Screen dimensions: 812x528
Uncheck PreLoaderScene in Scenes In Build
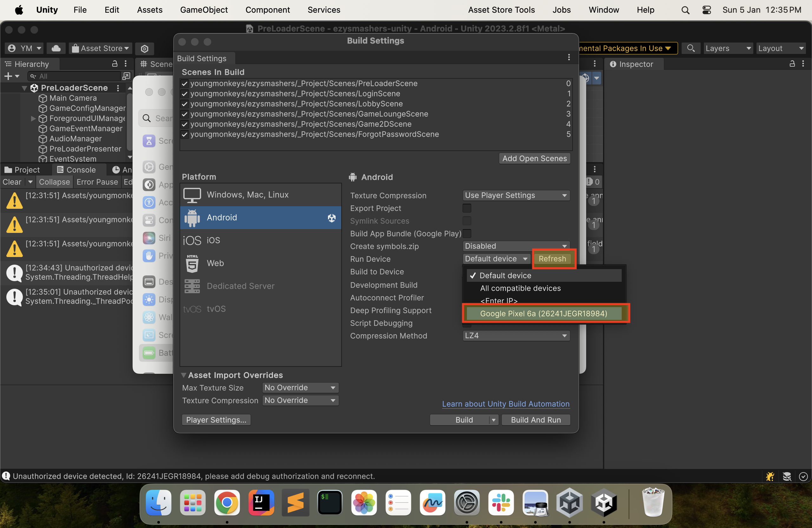[185, 84]
